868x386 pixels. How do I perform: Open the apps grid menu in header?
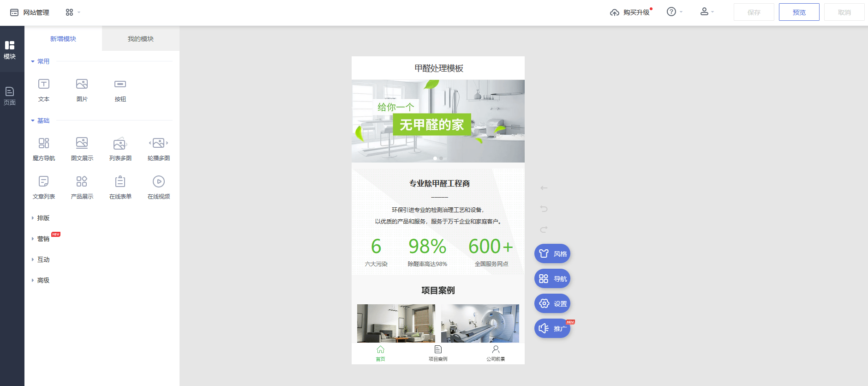(x=70, y=12)
